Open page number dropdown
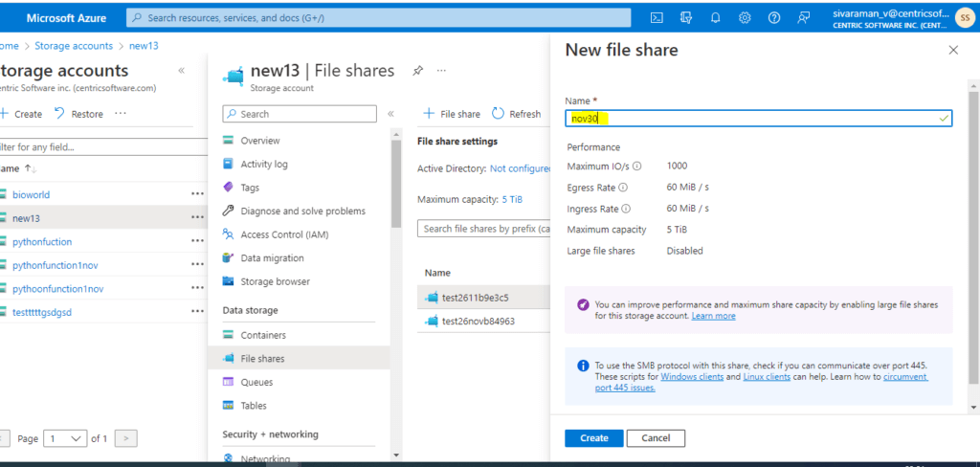980x467 pixels. [65, 439]
